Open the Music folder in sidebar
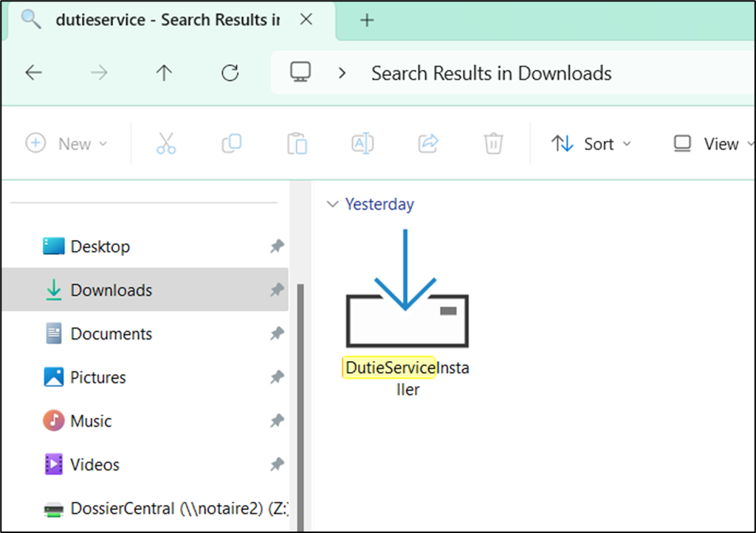 tap(91, 421)
